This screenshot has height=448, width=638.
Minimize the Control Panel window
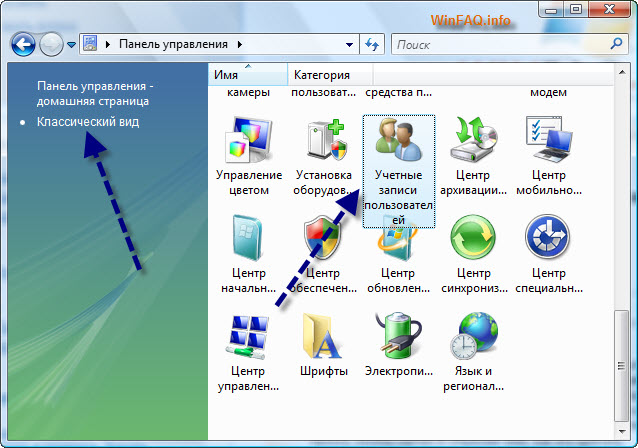click(x=551, y=9)
